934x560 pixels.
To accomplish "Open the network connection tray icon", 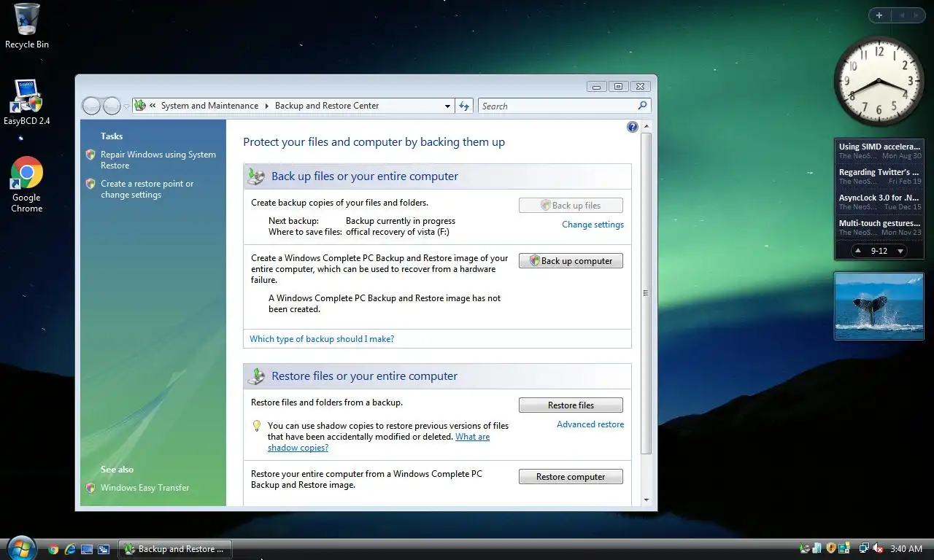I will tap(865, 548).
